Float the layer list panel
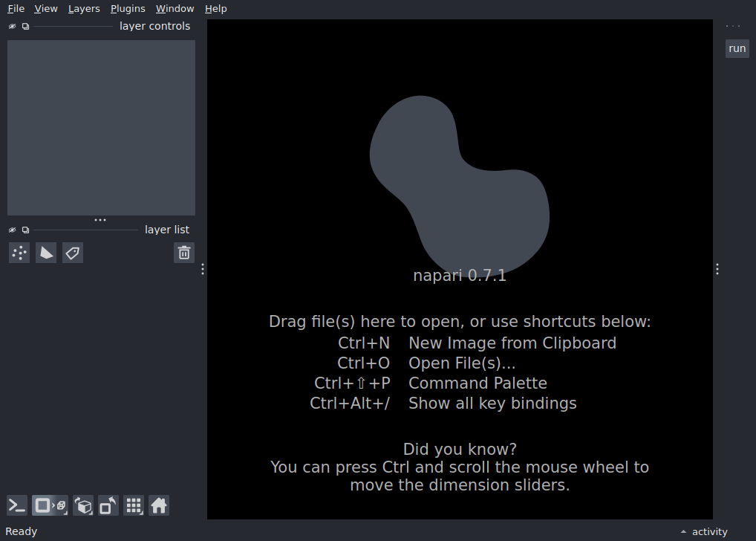Image resolution: width=756 pixels, height=541 pixels. click(25, 230)
